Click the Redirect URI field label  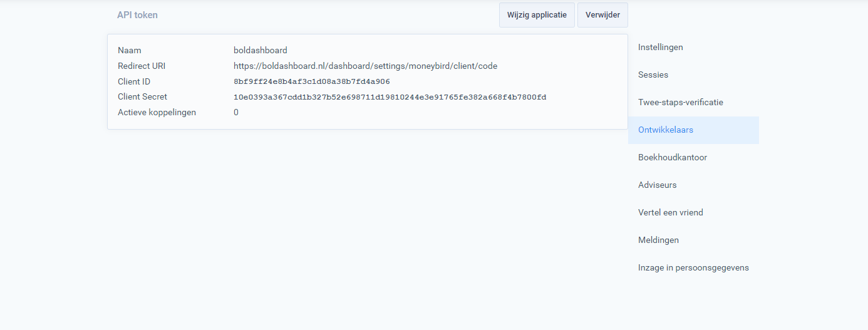[x=142, y=66]
